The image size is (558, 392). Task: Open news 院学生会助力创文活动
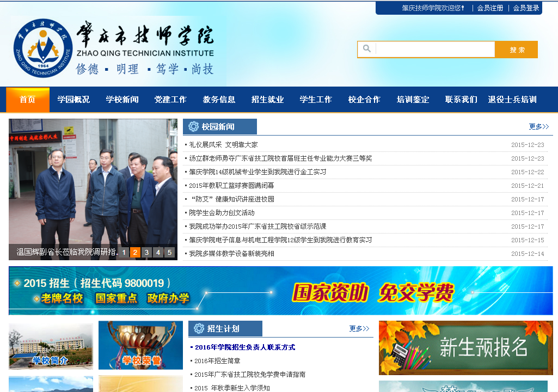tap(222, 212)
